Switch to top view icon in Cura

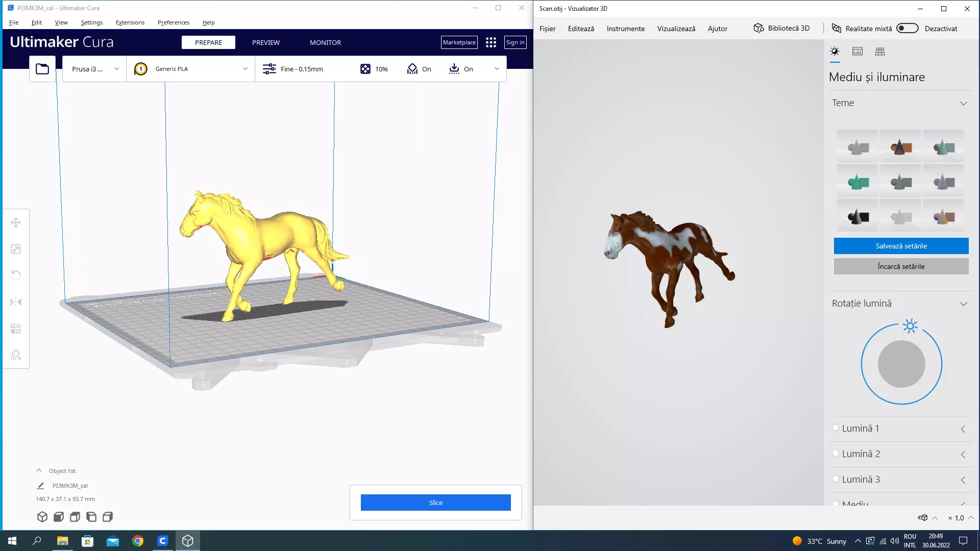(75, 517)
